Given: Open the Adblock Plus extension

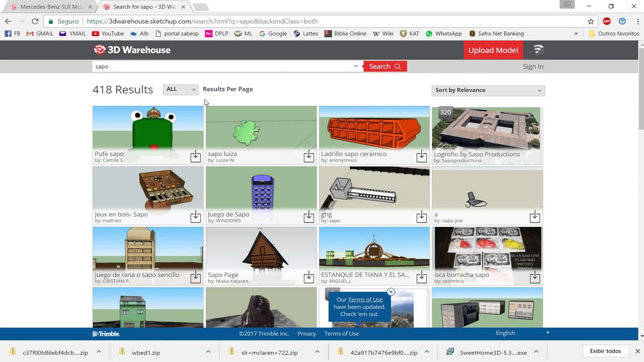Looking at the screenshot, I should click(x=607, y=21).
